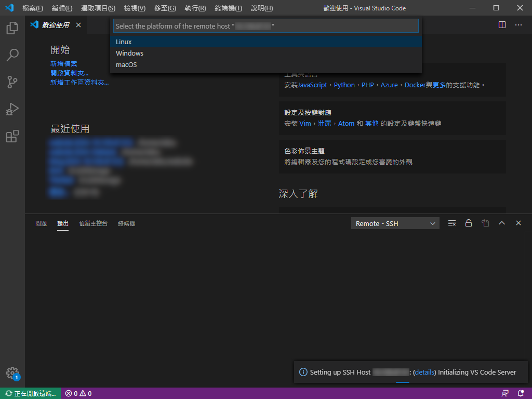This screenshot has height=399, width=532.
Task: Click the 更多 link after Docker
Action: tap(439, 85)
